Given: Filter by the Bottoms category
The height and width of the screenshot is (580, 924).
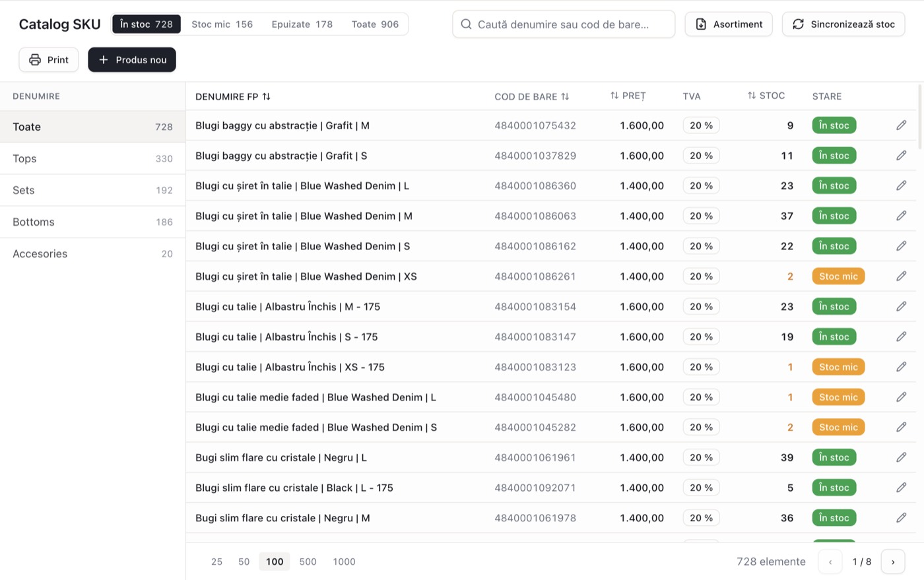Looking at the screenshot, I should (x=92, y=222).
